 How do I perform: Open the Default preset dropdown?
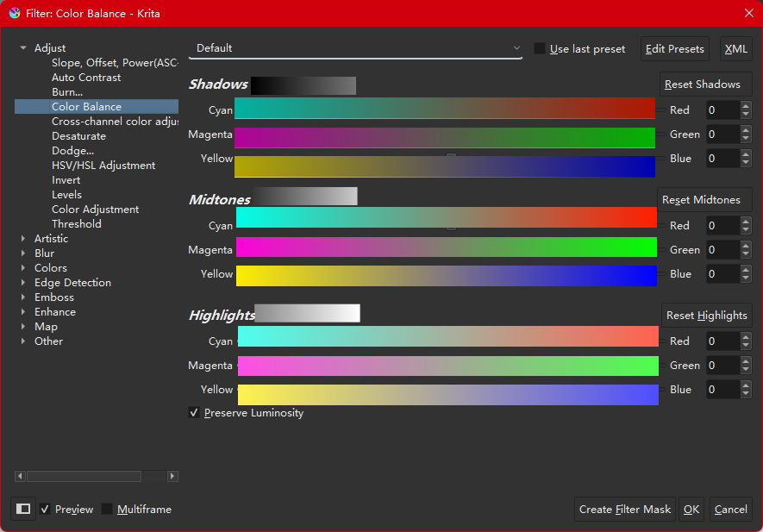coord(355,49)
